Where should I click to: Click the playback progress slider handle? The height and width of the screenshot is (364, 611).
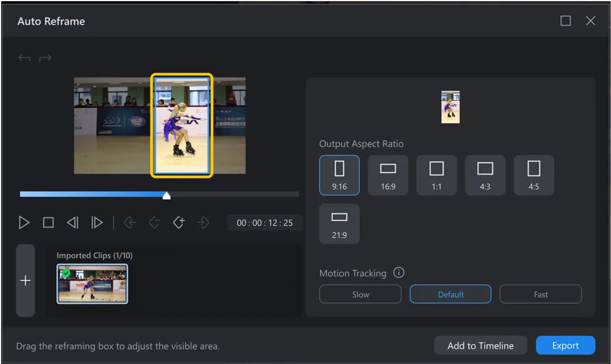[x=166, y=195]
